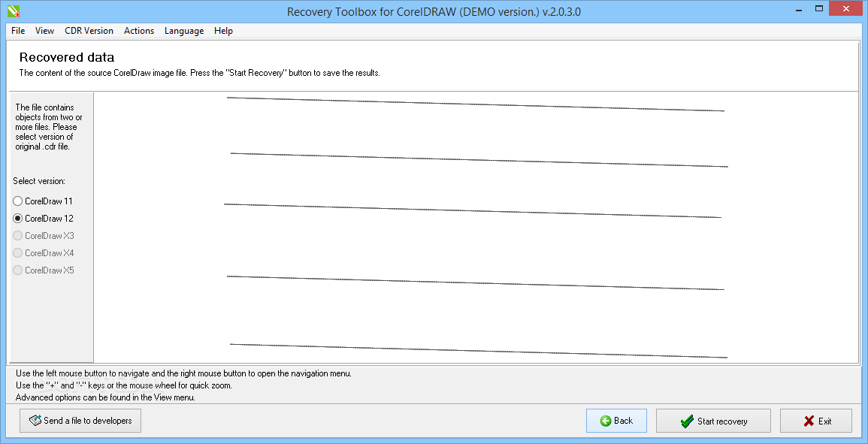Viewport: 868px width, 444px height.
Task: Click the file contains objects notice
Action: click(x=50, y=127)
